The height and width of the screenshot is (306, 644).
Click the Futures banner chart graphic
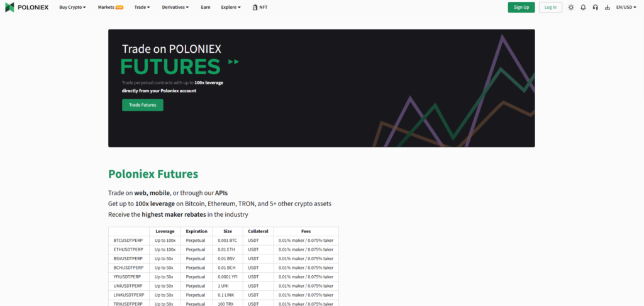click(453, 91)
